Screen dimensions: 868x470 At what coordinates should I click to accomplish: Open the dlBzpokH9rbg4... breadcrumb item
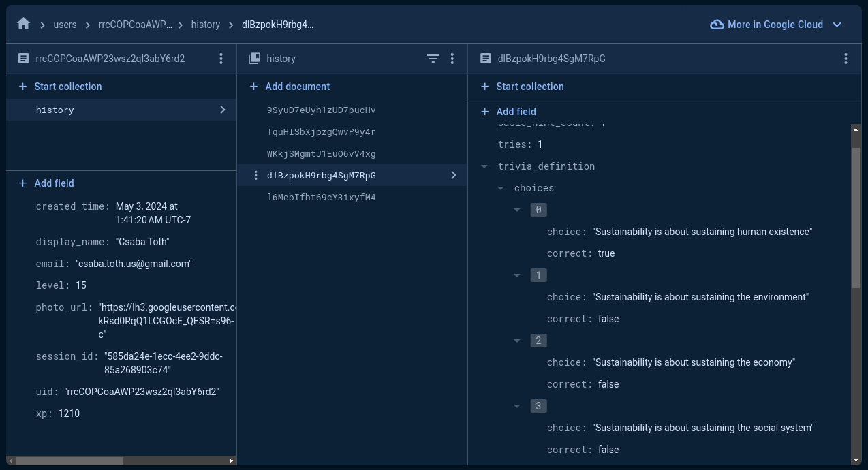(278, 25)
